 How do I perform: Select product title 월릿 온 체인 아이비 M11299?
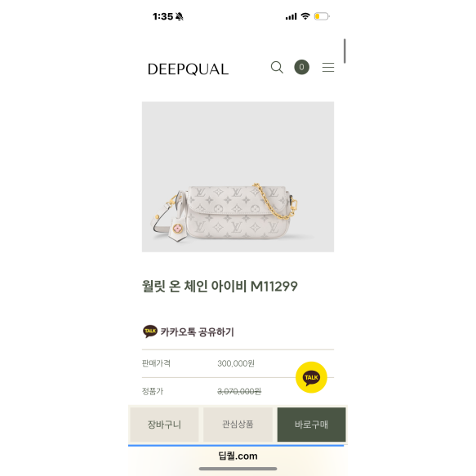pos(220,286)
